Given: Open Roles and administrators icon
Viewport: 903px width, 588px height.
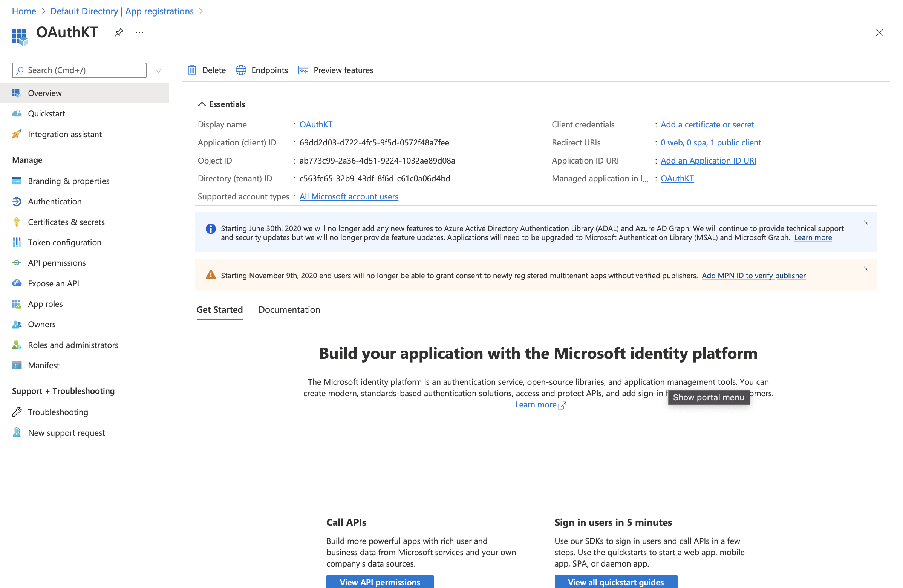Looking at the screenshot, I should 17,345.
